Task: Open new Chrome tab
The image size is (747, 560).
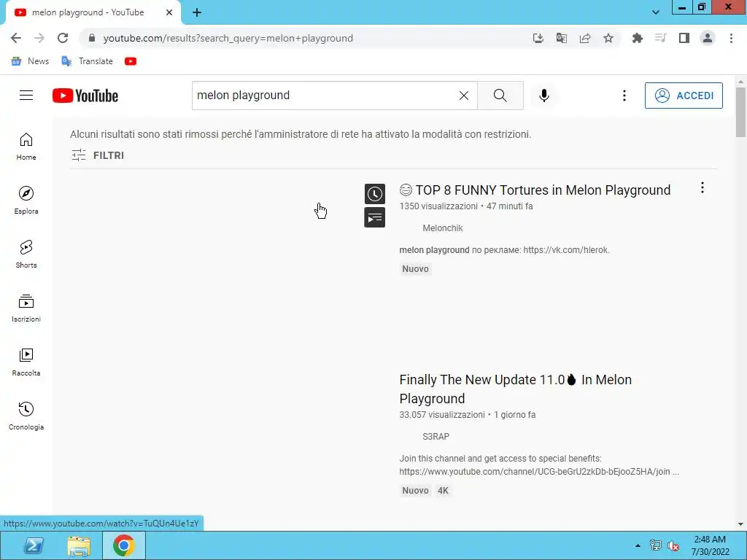Action: click(197, 12)
